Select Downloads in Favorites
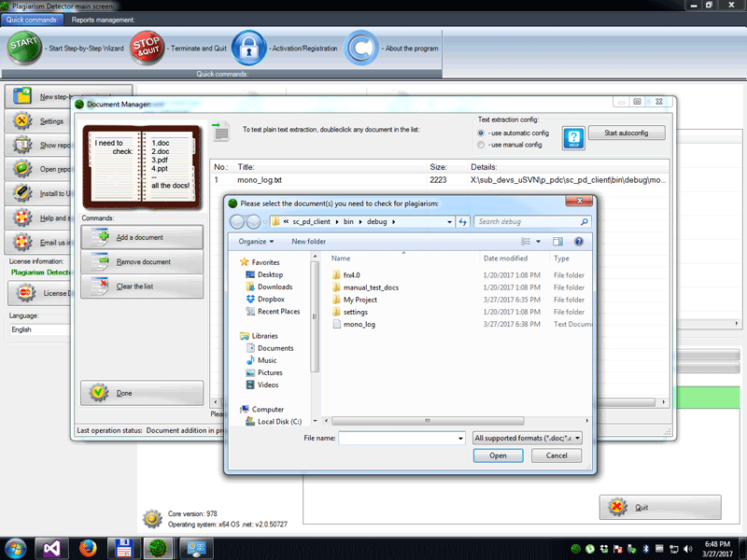Viewport: 747px width, 560px height. pyautogui.click(x=275, y=287)
